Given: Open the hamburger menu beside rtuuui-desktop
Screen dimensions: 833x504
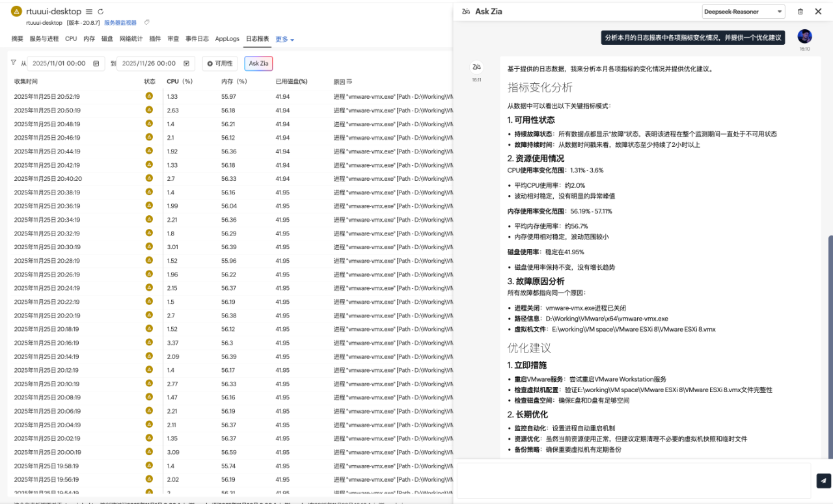Looking at the screenshot, I should [89, 12].
